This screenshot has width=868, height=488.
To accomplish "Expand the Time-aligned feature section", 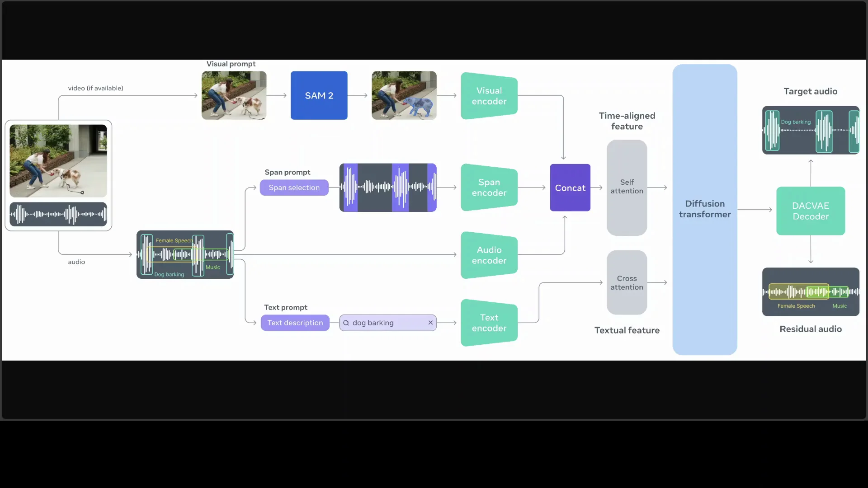I will coord(627,121).
